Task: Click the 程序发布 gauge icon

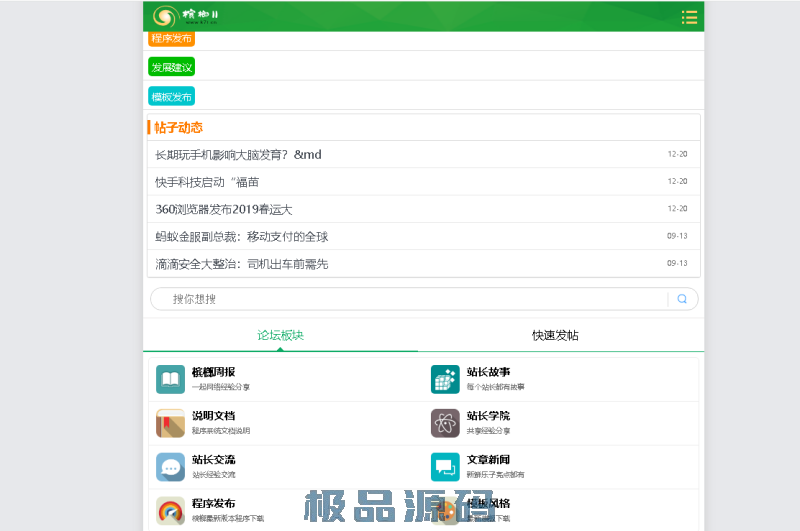Action: click(x=170, y=511)
